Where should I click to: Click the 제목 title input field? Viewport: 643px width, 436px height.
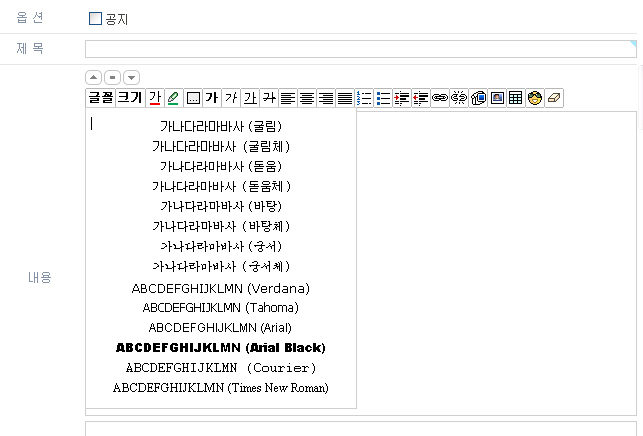(x=361, y=49)
